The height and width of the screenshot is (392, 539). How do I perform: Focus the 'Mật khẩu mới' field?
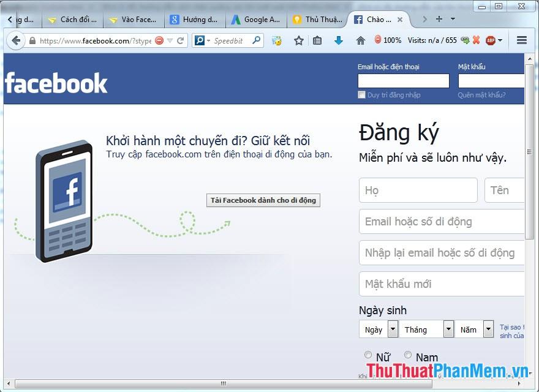pyautogui.click(x=442, y=284)
